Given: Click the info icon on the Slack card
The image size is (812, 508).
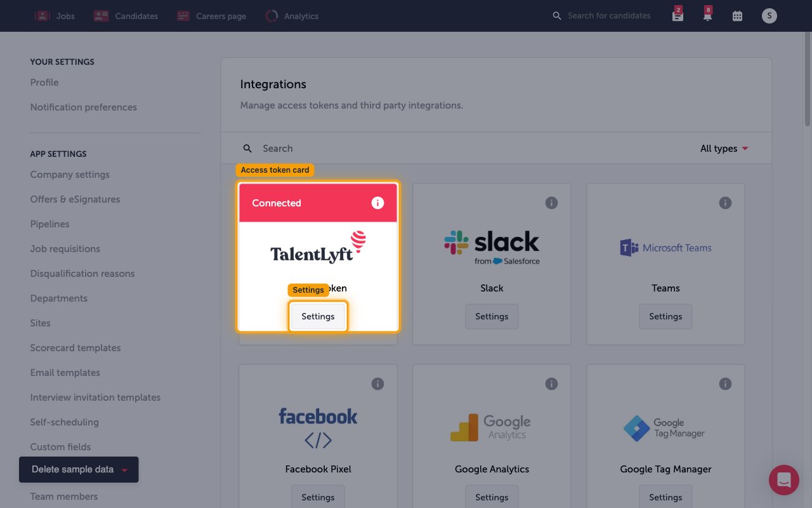Looking at the screenshot, I should point(551,203).
